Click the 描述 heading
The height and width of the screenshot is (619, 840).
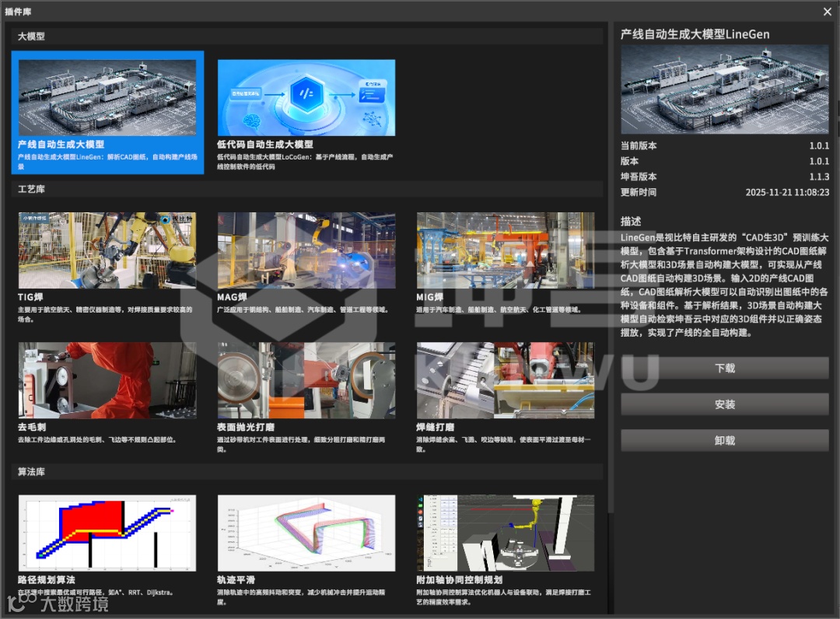tap(631, 221)
